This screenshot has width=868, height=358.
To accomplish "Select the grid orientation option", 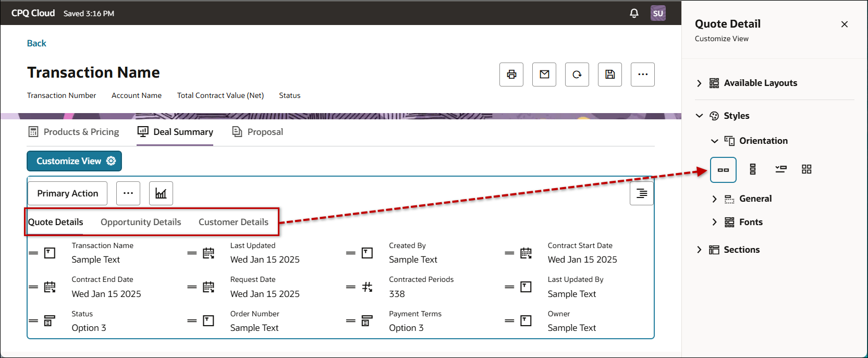I will point(806,169).
